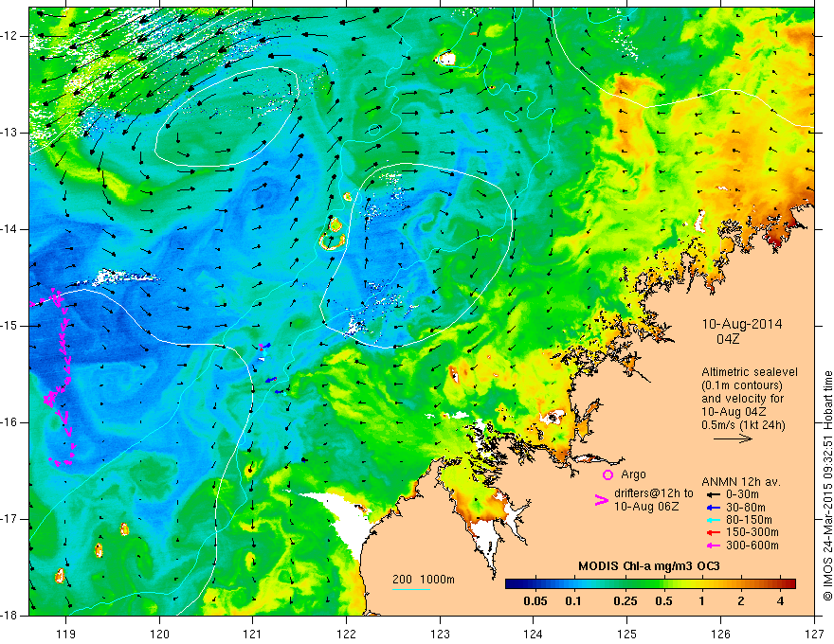Click the dark red end of chlorophyll color bar
Screen dimensions: 834x644
click(789, 584)
